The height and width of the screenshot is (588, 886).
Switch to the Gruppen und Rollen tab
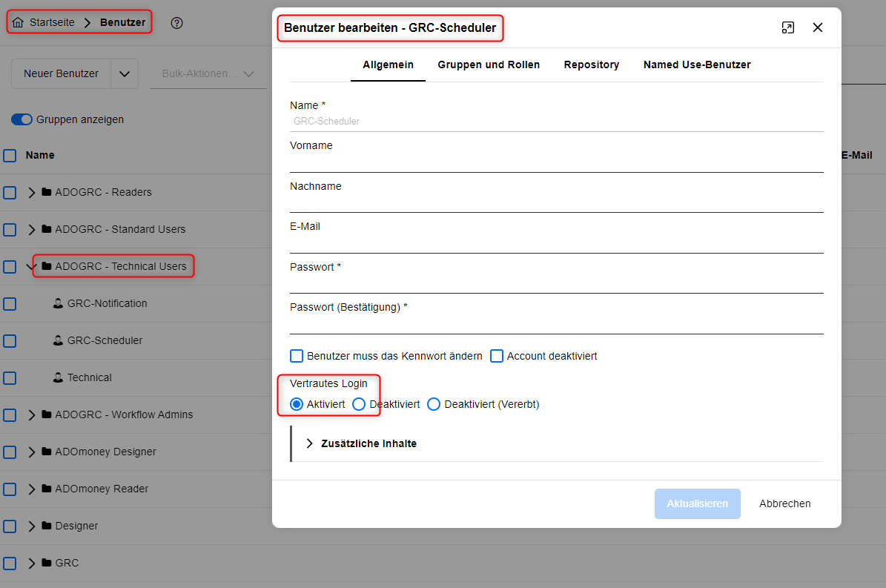pyautogui.click(x=489, y=65)
